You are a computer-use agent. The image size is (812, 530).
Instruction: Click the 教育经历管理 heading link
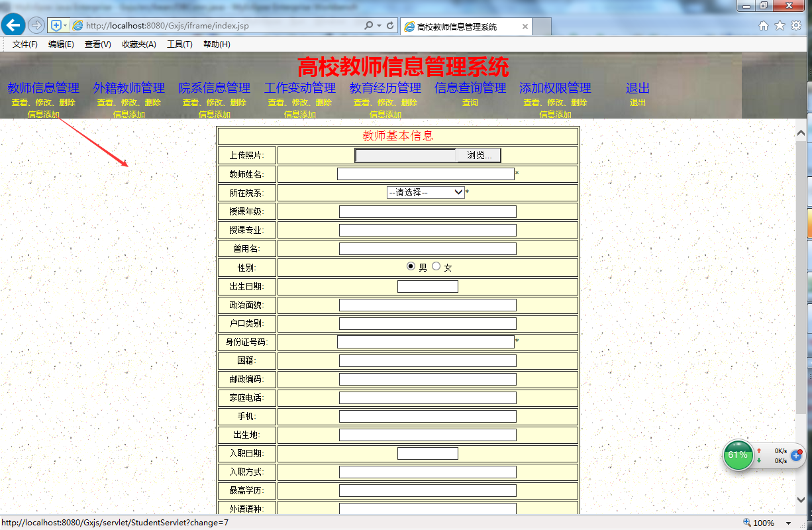point(385,87)
